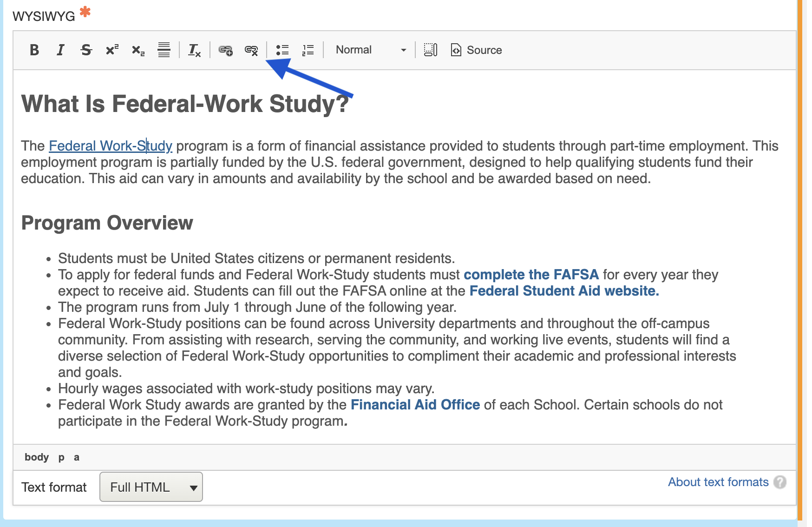This screenshot has width=812, height=527.
Task: Click the Financial Aid Office link
Action: click(415, 405)
